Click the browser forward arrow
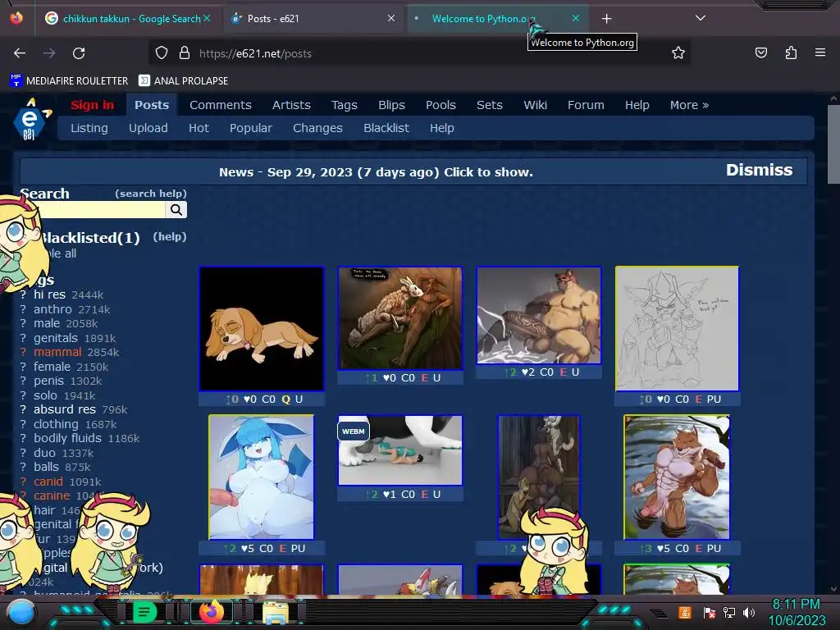Viewport: 840px width, 630px height. tap(49, 53)
